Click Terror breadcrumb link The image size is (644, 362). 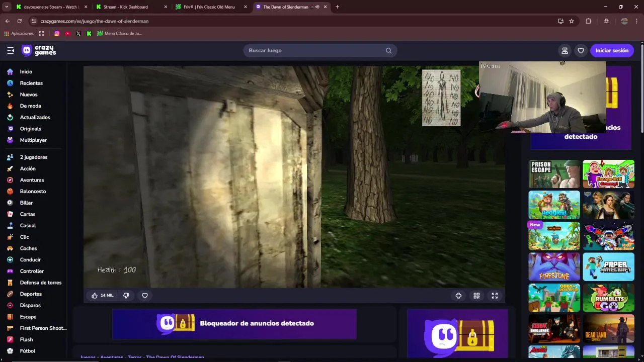tap(134, 357)
